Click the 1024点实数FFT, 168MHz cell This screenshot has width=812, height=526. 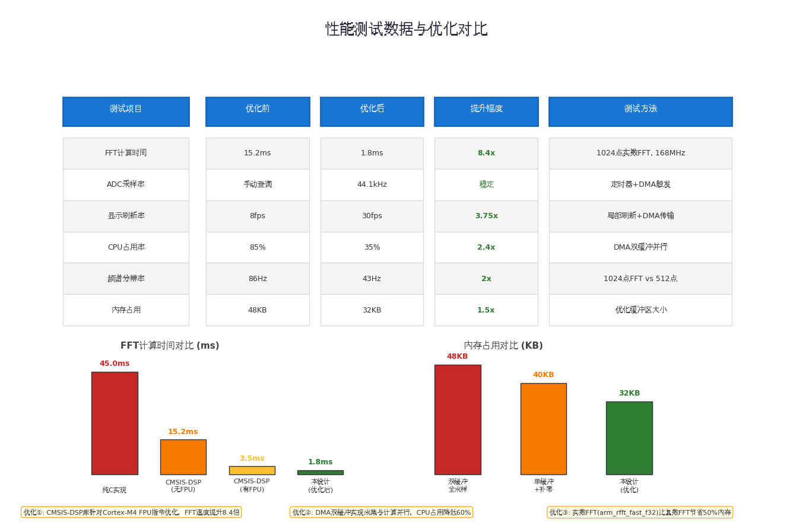(x=640, y=154)
